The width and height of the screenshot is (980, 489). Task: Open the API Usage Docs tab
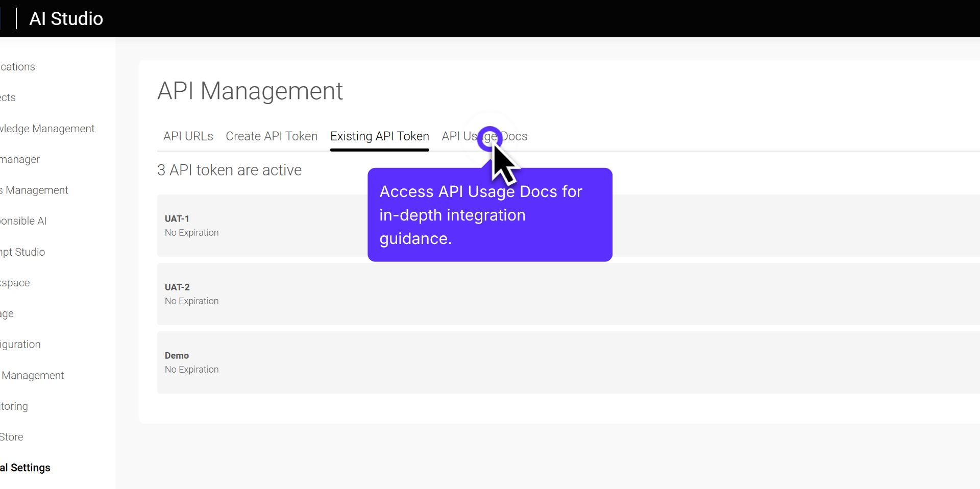point(485,136)
